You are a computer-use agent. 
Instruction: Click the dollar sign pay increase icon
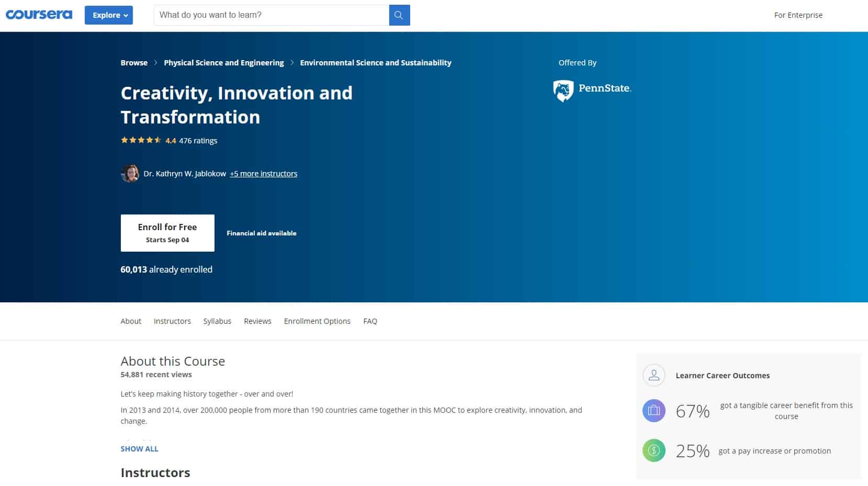(653, 450)
